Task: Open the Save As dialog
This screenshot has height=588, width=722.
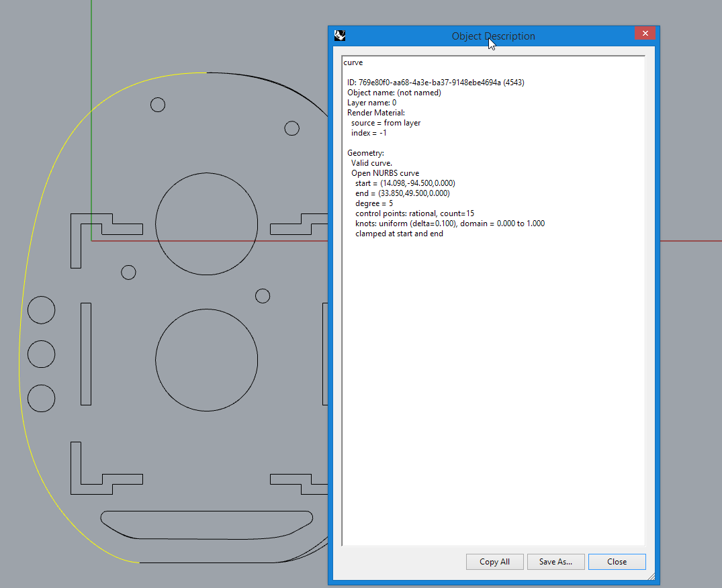Action: pyautogui.click(x=555, y=562)
